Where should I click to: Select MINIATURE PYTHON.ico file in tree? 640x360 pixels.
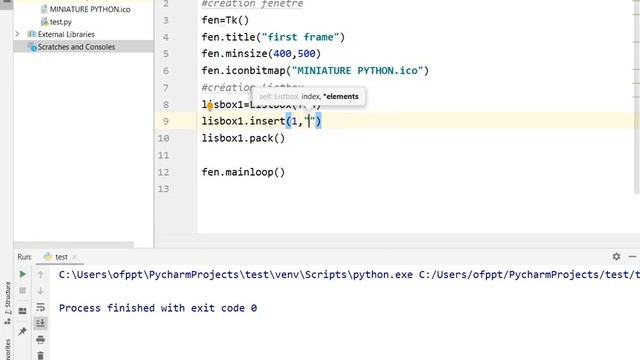(90, 9)
